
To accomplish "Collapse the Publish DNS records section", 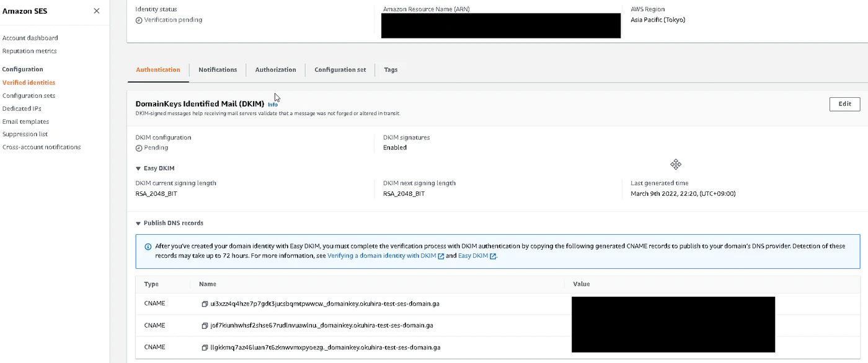I will click(x=138, y=223).
